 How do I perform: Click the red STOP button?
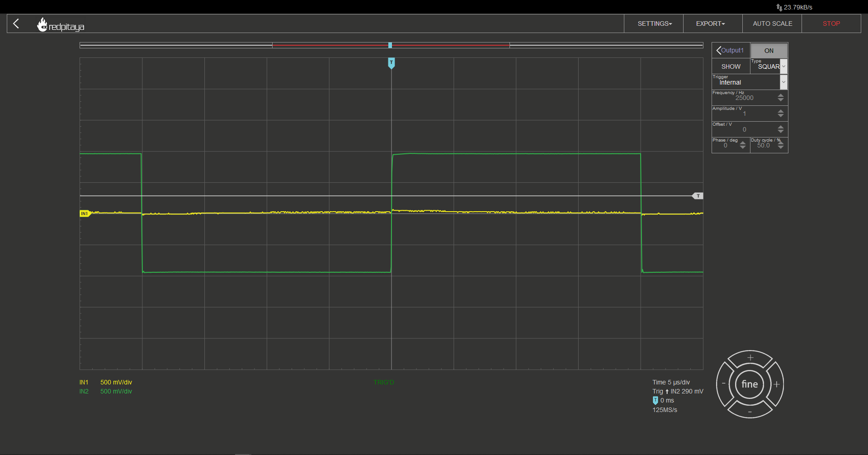831,24
